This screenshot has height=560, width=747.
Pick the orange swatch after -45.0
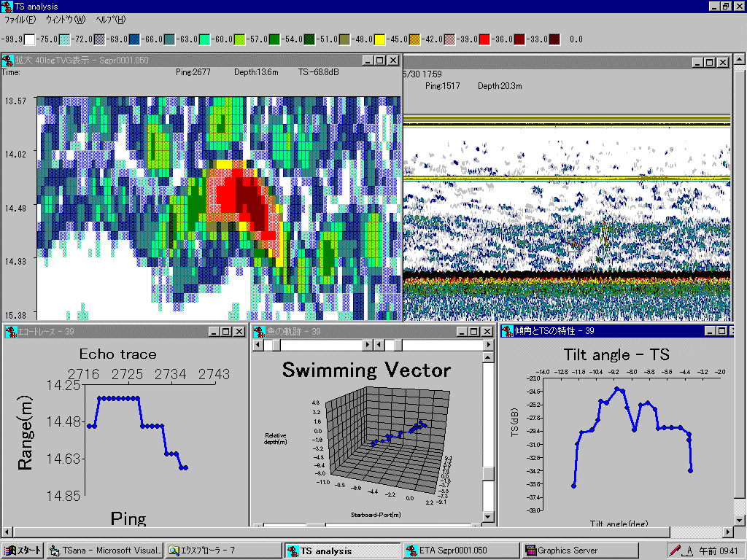pyautogui.click(x=414, y=39)
